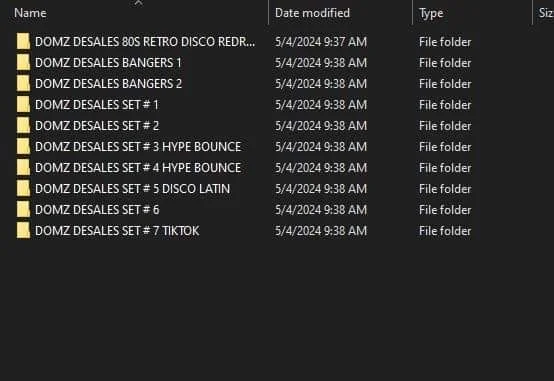
Task: Click folder icon for 80S RETRO DISCO folder
Action: (x=23, y=41)
